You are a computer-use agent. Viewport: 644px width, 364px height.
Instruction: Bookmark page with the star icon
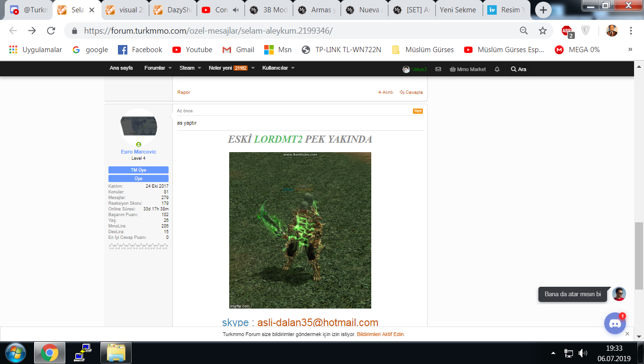tap(543, 31)
